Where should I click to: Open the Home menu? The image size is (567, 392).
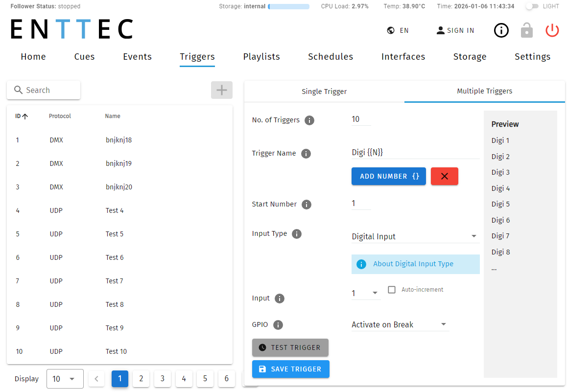click(33, 57)
